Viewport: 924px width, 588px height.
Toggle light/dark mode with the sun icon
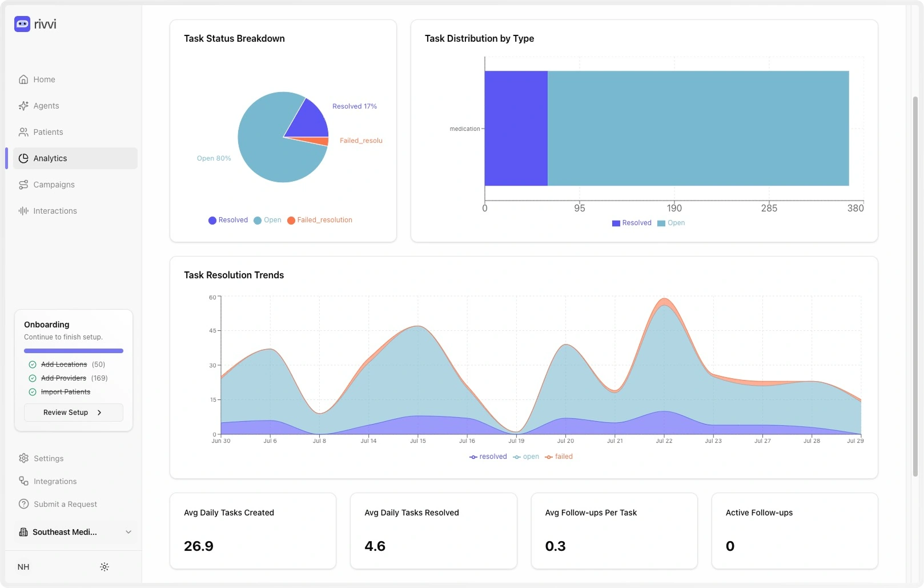(104, 566)
